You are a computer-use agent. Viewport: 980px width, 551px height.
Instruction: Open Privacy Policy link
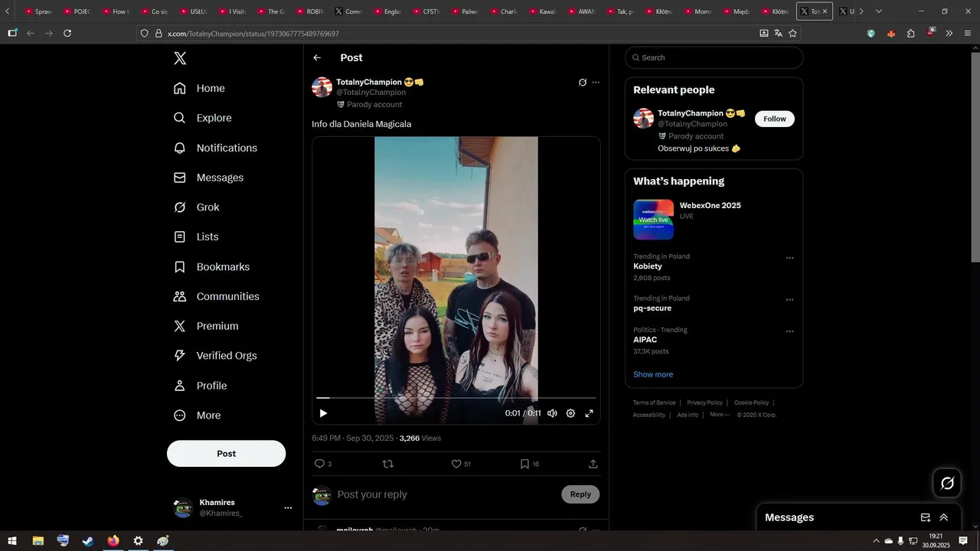point(704,403)
